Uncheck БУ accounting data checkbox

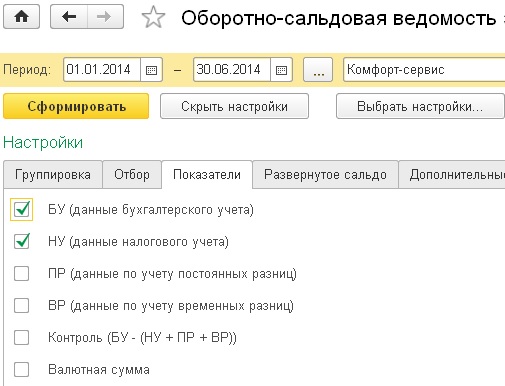tap(22, 210)
